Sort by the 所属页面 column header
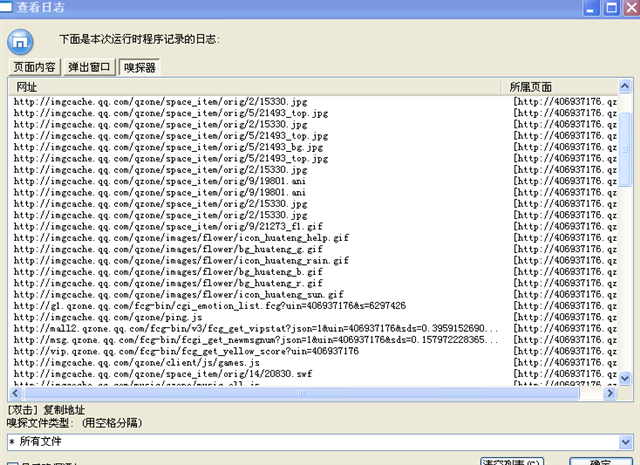 pos(560,87)
